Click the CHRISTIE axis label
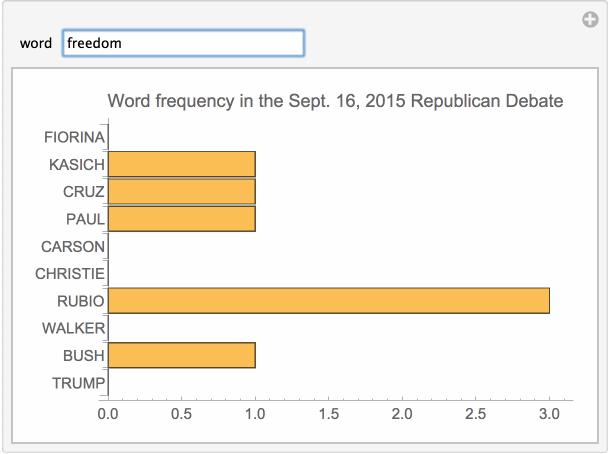 69,273
